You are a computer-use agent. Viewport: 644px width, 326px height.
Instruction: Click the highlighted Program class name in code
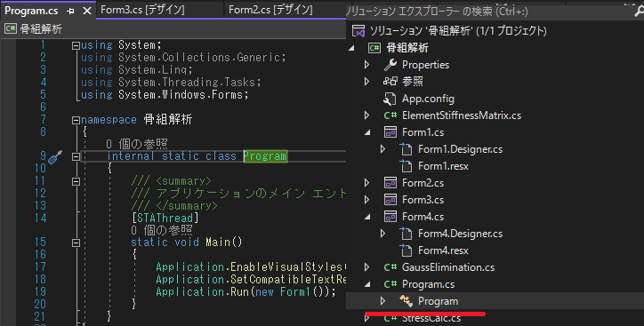click(x=265, y=156)
